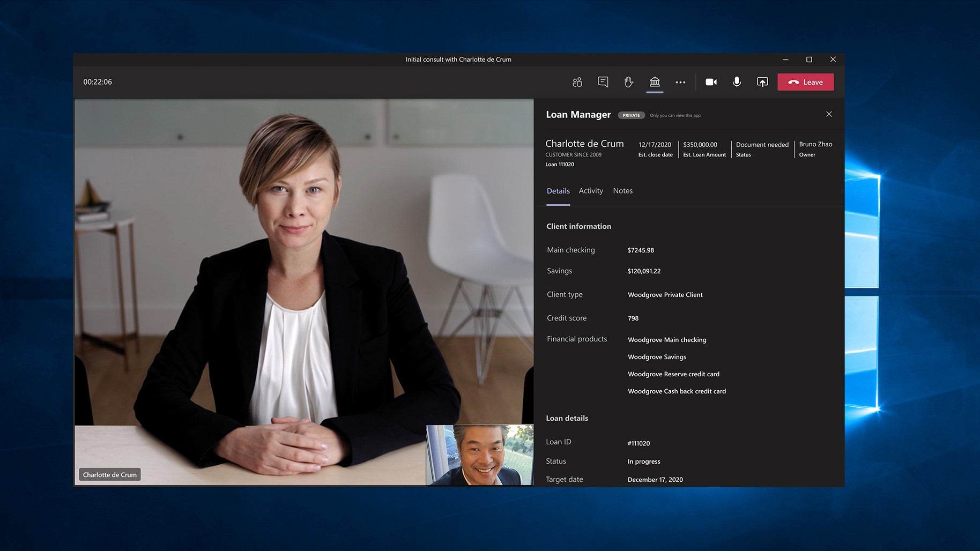
Task: Mute the microphone
Action: click(737, 82)
